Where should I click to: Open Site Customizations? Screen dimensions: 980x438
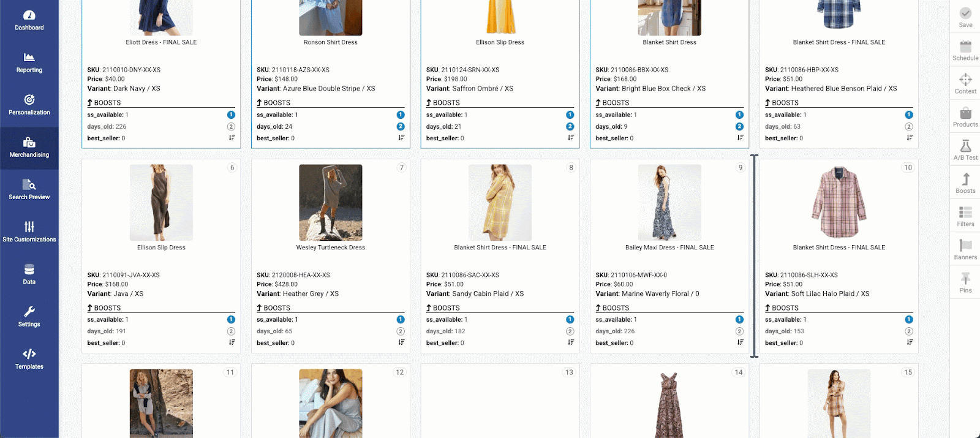pyautogui.click(x=29, y=232)
